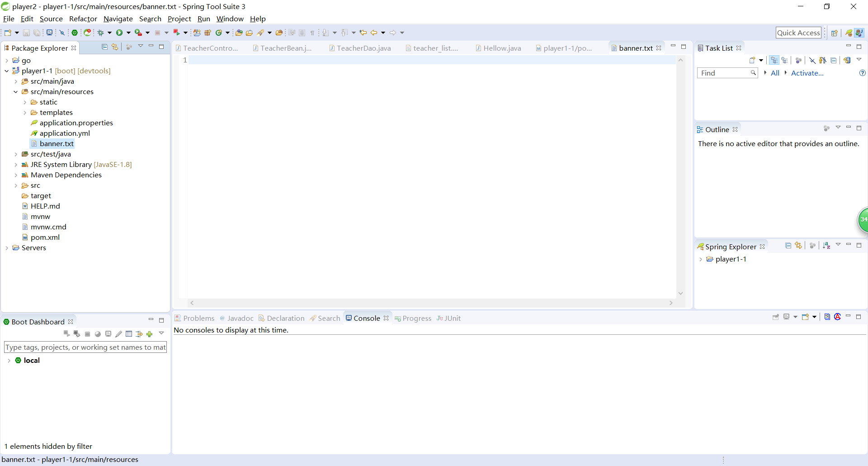Open the Run button dropdown arrow
Screen dimensions: 868x466
pos(128,33)
